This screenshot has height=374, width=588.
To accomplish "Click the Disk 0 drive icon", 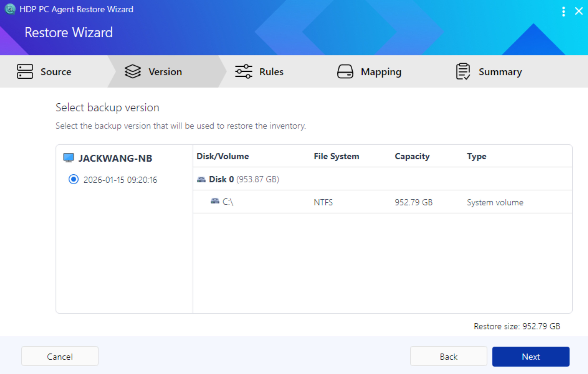I will tap(201, 180).
